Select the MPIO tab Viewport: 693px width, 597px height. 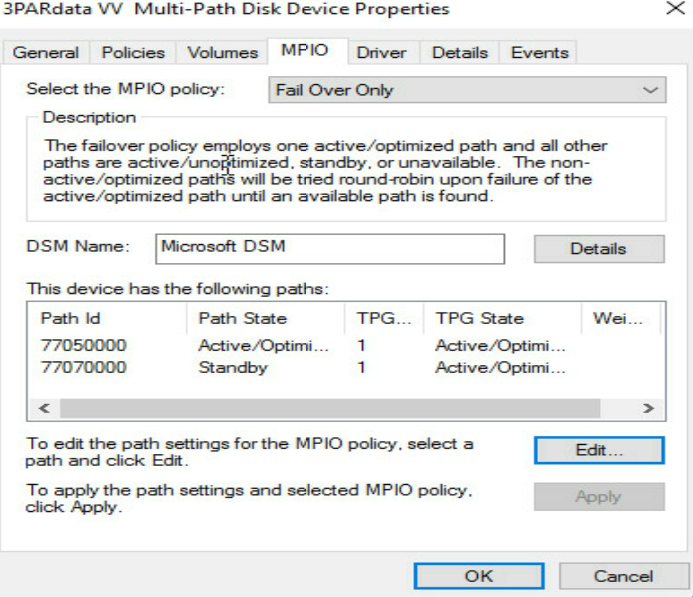click(305, 50)
